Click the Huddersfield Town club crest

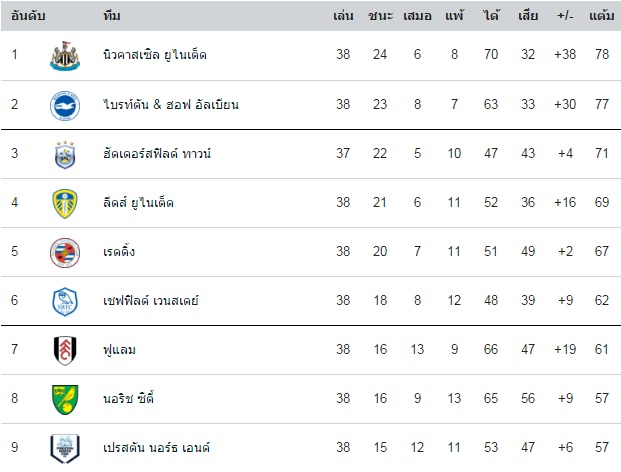66,155
